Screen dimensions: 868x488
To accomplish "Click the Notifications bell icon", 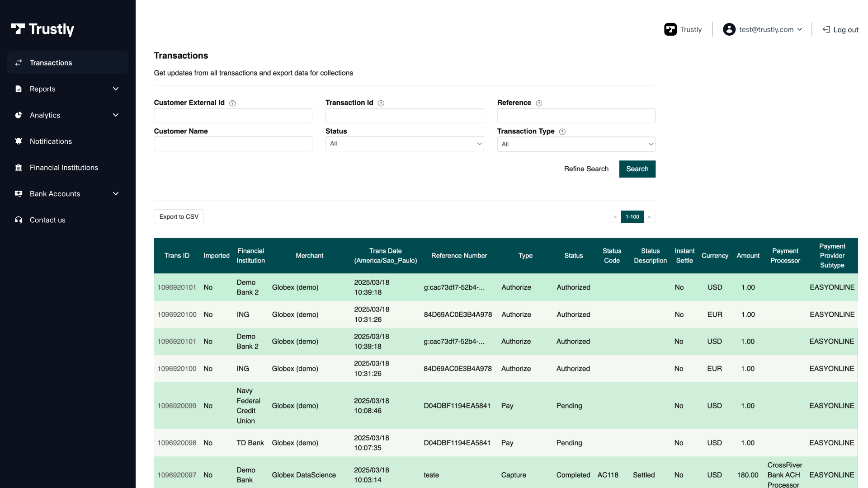I will (19, 141).
